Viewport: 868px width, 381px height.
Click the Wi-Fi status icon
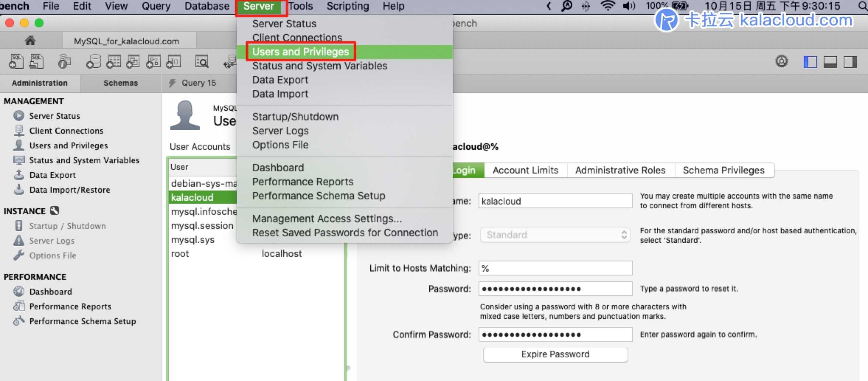(607, 6)
